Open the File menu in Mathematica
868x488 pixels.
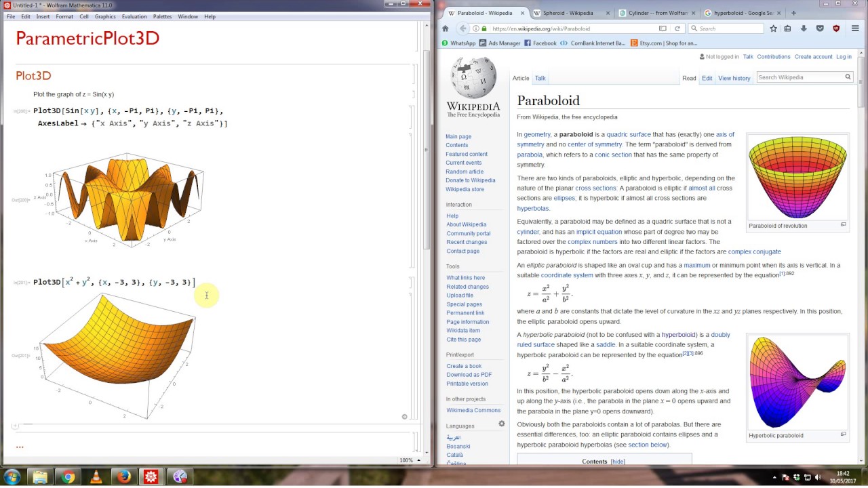coord(11,16)
